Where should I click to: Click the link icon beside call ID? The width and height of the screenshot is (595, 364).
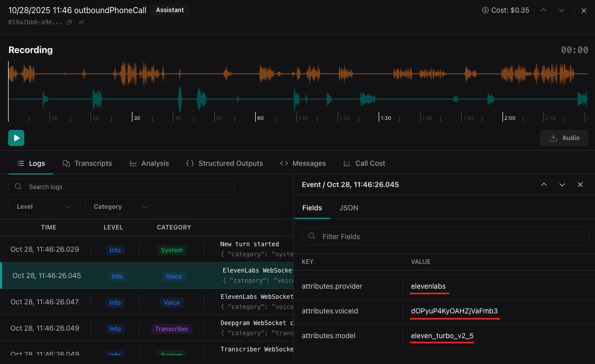[x=81, y=22]
